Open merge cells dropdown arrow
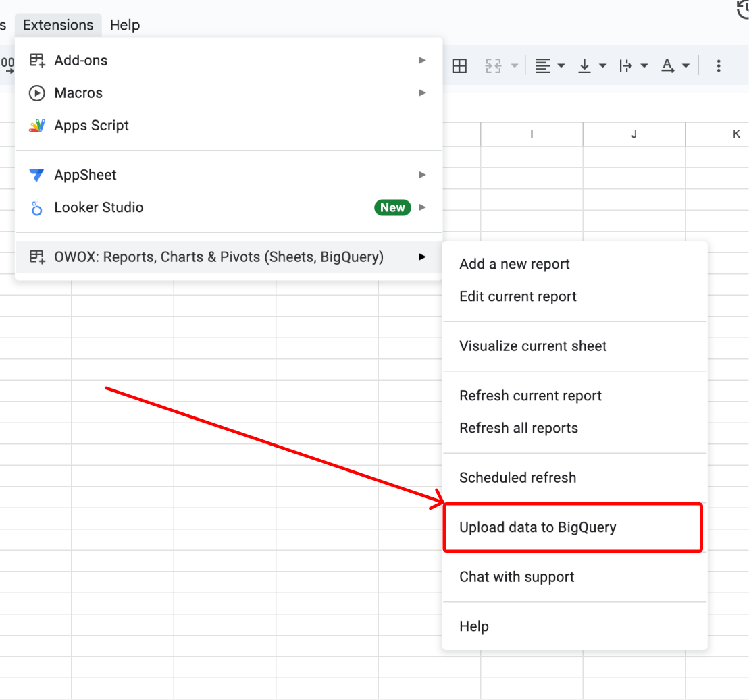Viewport: 749px width, 700px height. pyautogui.click(x=515, y=65)
